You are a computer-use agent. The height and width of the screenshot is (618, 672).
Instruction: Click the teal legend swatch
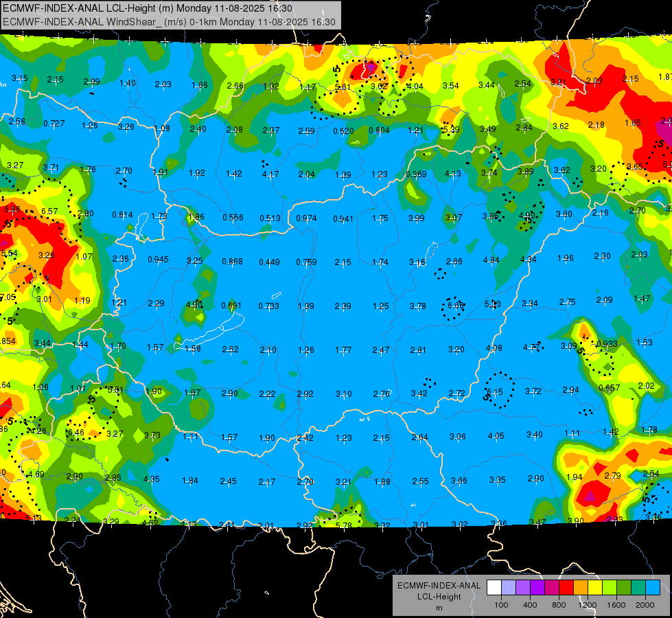pos(638,587)
